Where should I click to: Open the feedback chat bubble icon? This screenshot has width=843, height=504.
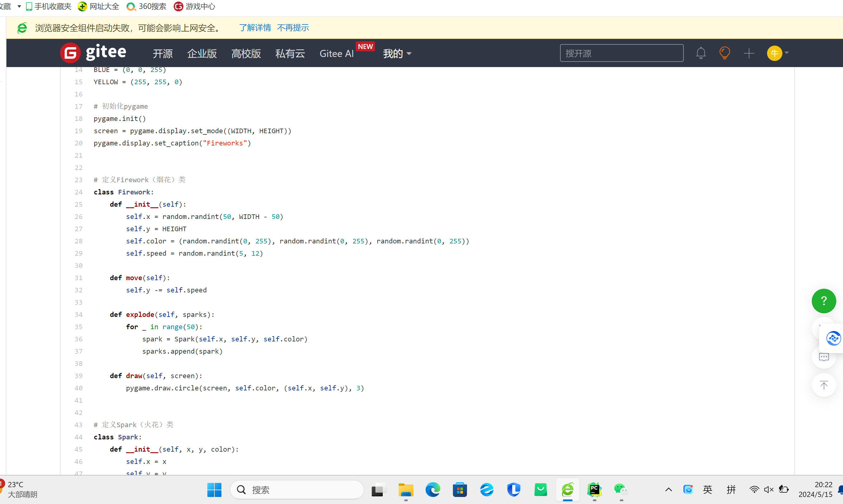pos(824,357)
